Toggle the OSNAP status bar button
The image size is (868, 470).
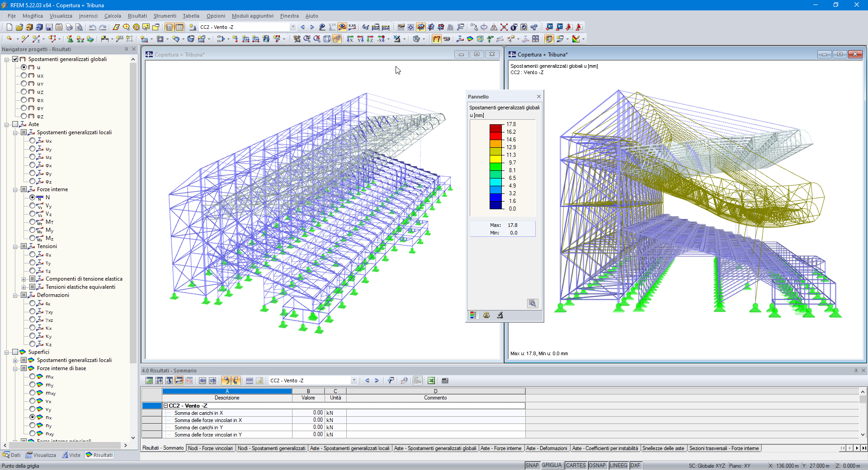597,465
